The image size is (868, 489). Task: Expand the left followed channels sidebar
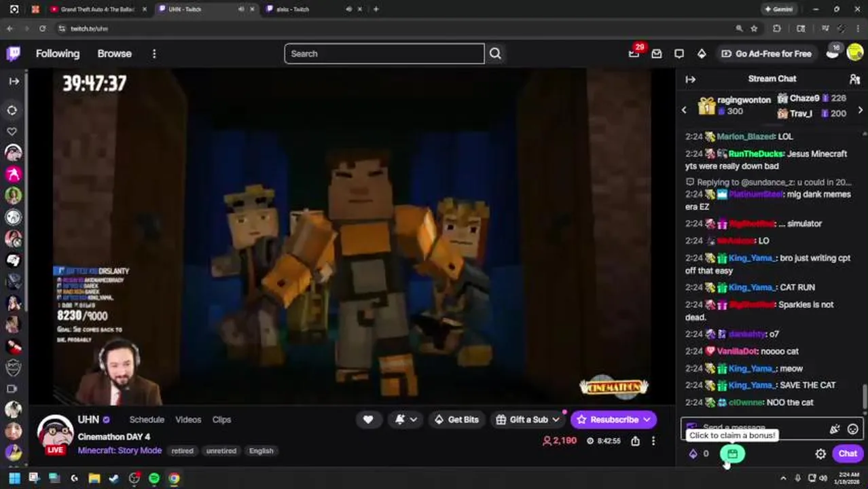click(14, 81)
